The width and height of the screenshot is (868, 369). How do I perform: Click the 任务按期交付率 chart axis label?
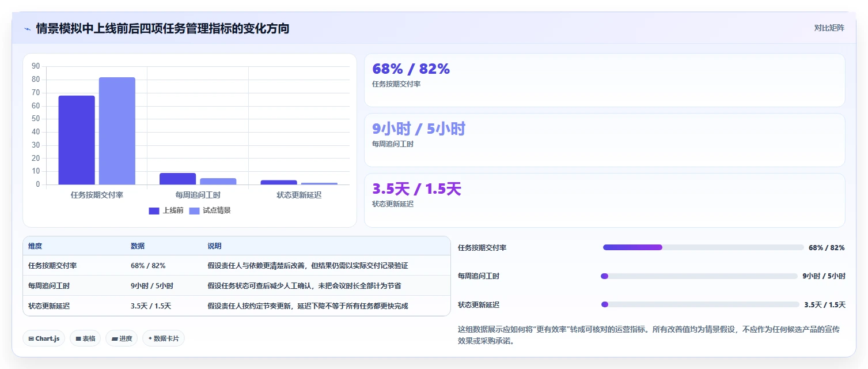pyautogui.click(x=97, y=195)
